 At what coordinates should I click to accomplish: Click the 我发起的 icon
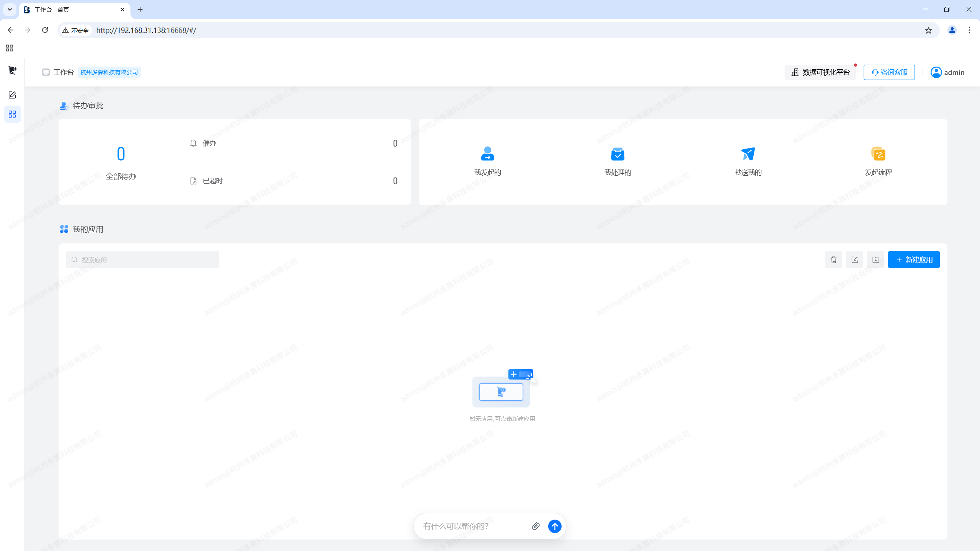point(487,153)
